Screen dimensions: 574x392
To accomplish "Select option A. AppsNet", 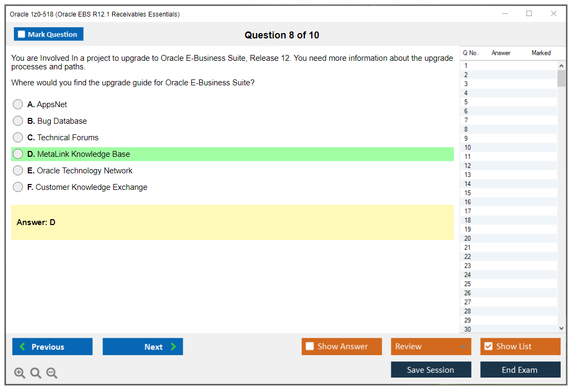I will (x=18, y=105).
